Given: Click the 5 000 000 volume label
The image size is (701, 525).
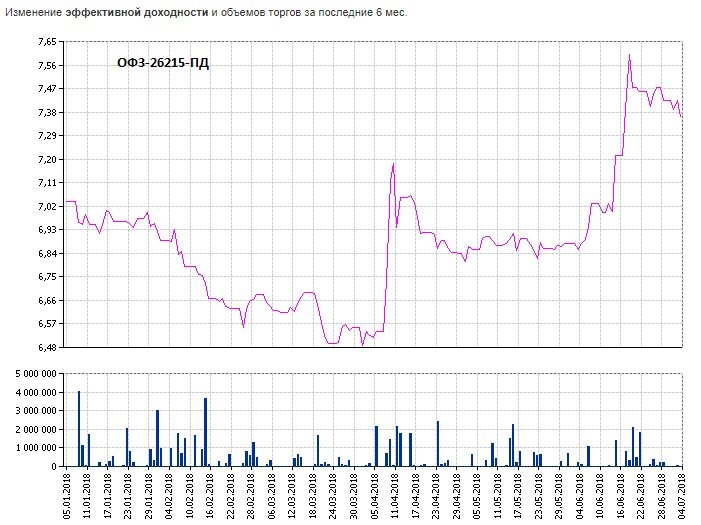Looking at the screenshot, I should pyautogui.click(x=36, y=374).
